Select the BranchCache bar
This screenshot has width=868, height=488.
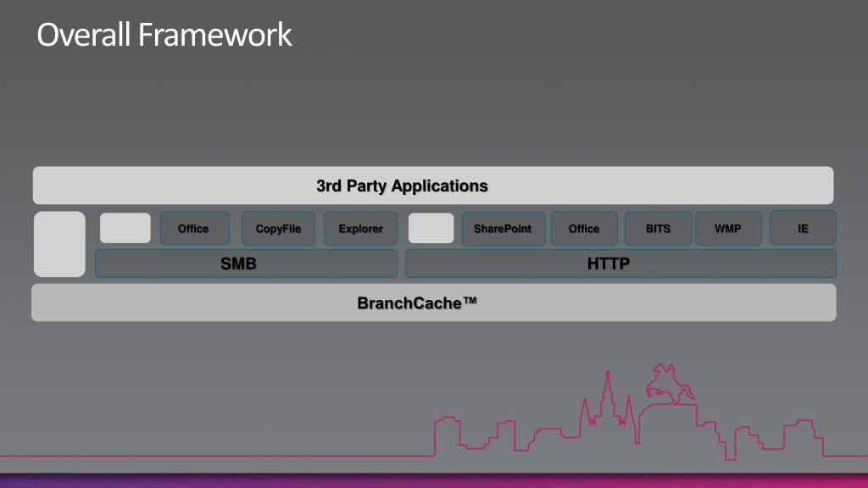point(433,302)
